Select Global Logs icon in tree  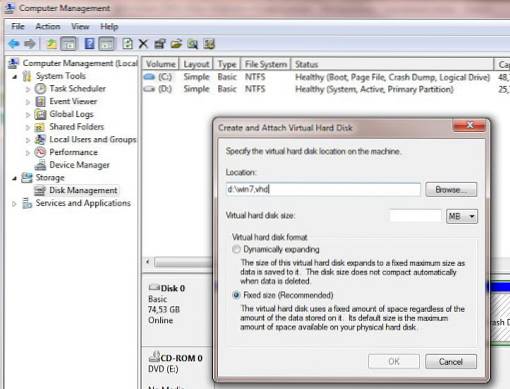coord(40,114)
